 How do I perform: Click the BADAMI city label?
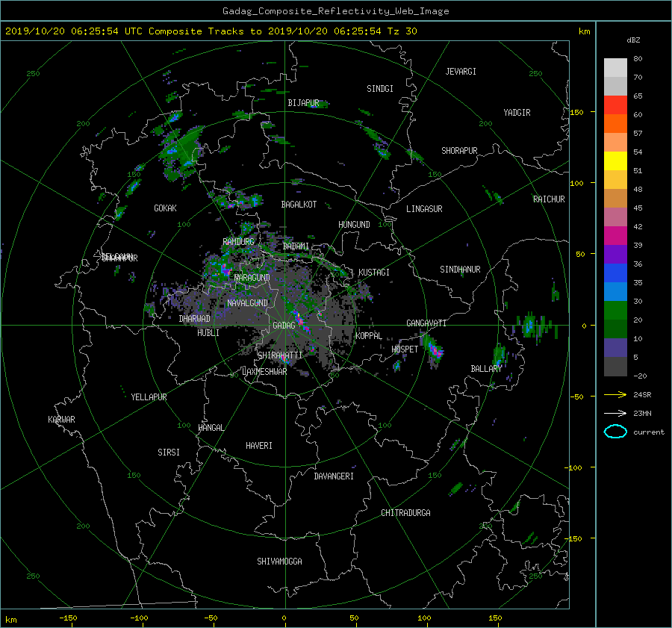(x=296, y=246)
